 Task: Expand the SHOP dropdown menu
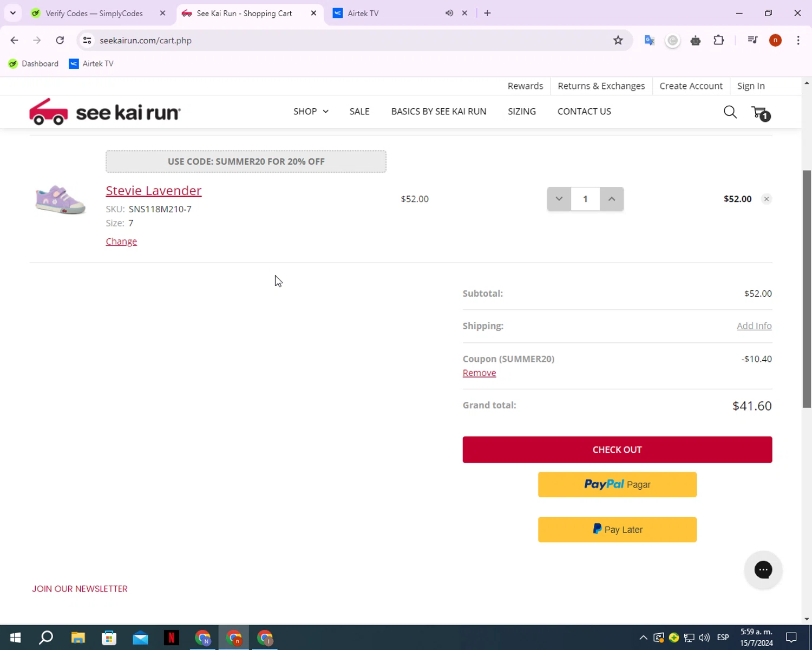(311, 111)
